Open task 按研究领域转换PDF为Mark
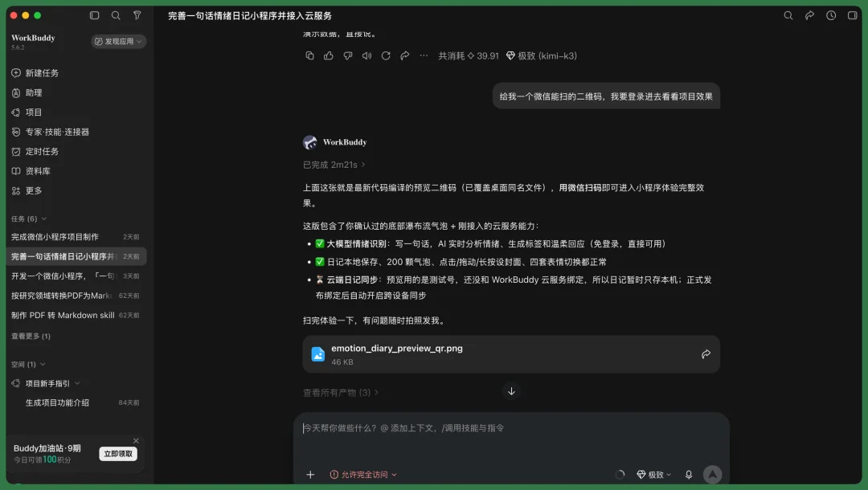Viewport: 868px width, 490px height. click(x=76, y=296)
